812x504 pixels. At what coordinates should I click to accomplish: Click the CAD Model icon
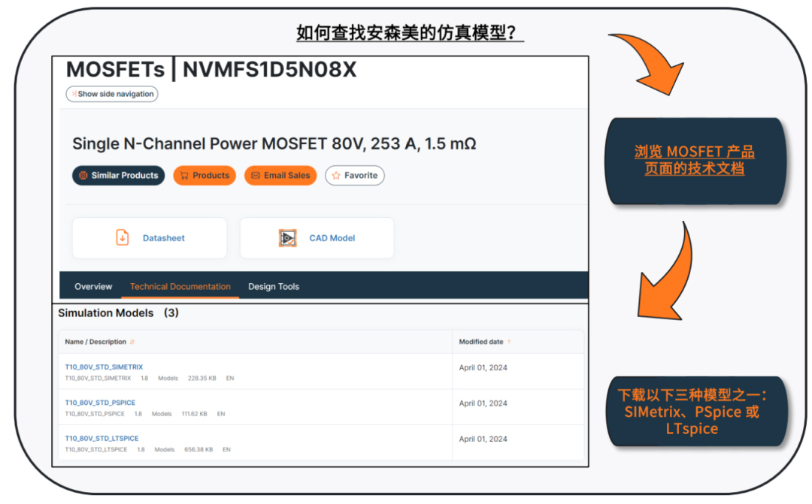click(287, 238)
